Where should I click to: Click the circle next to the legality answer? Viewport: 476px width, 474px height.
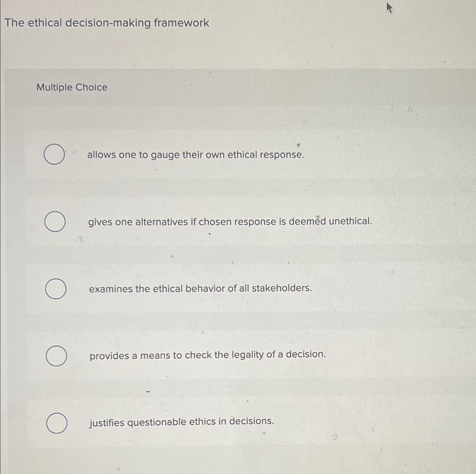point(55,355)
